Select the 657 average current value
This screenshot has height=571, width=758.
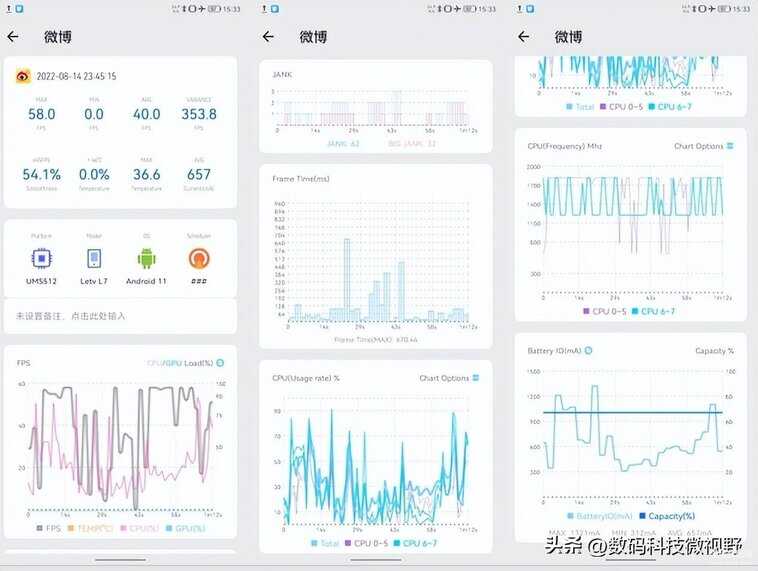(199, 174)
